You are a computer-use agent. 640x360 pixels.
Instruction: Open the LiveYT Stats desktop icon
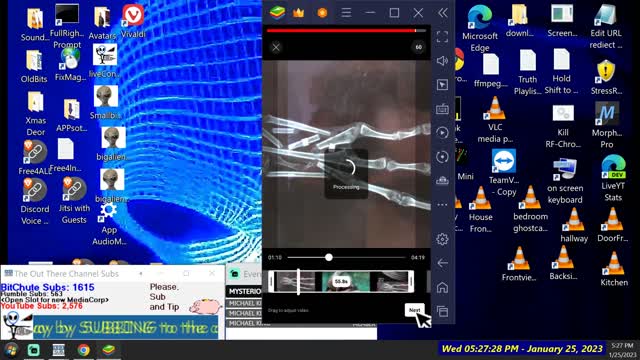click(x=613, y=178)
